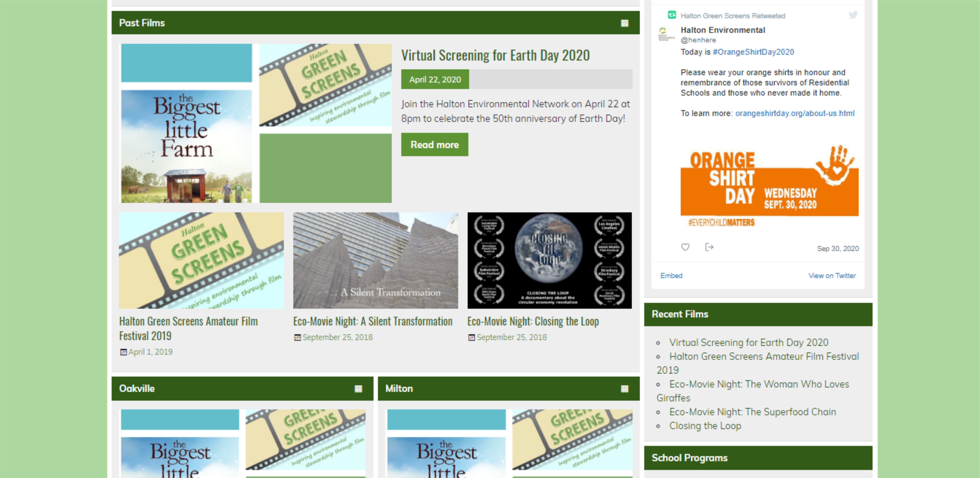The image size is (980, 478).
Task: Open the Closing the Loop thumbnail
Action: click(x=550, y=261)
